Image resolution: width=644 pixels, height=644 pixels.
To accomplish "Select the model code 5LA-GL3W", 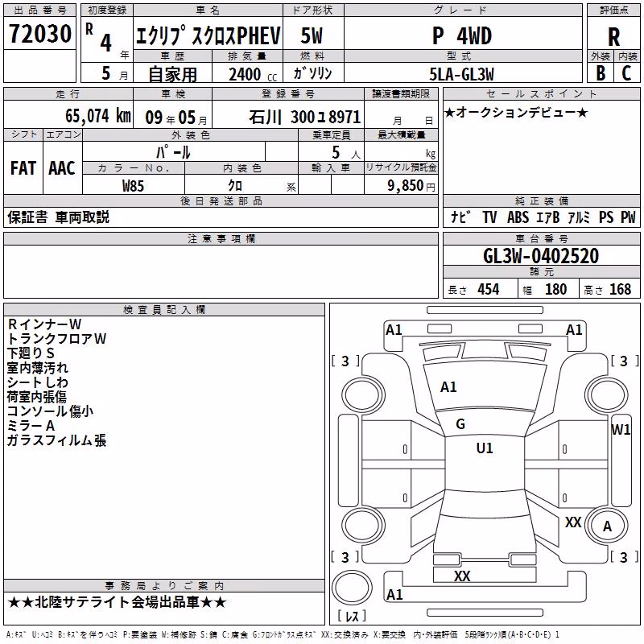I will pos(461,74).
